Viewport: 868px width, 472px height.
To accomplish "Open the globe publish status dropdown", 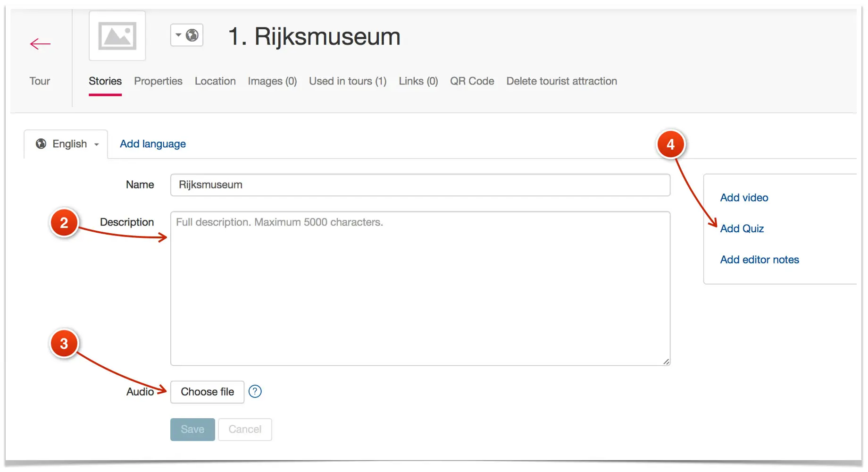I will pyautogui.click(x=187, y=35).
